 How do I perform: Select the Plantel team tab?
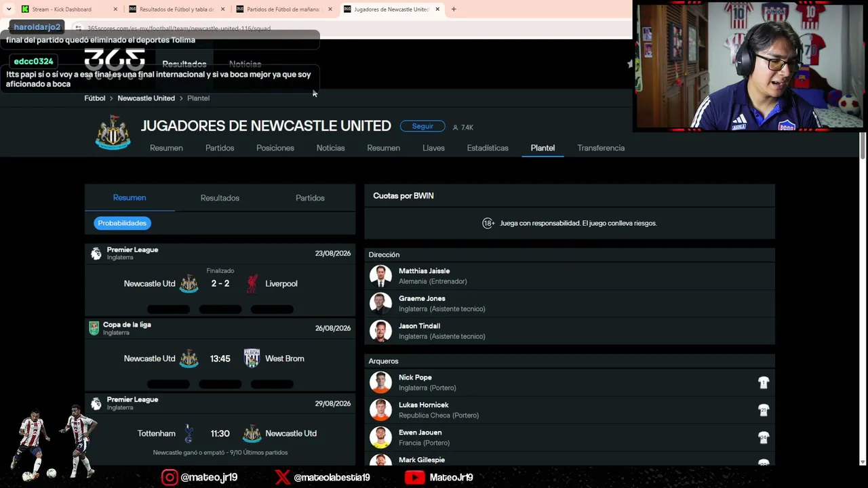tap(542, 148)
